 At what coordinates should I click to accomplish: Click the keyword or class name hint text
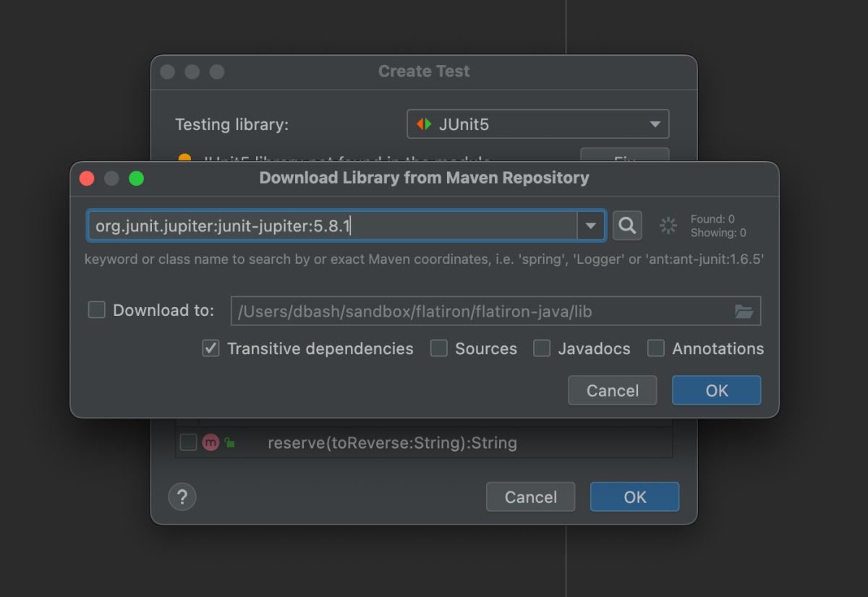pos(424,259)
